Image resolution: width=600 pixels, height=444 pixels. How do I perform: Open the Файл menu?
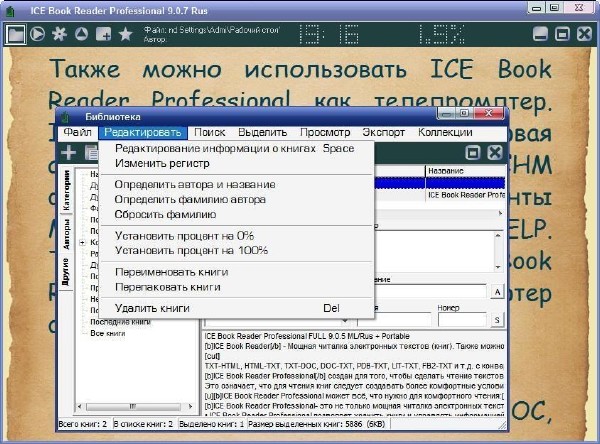[77, 132]
